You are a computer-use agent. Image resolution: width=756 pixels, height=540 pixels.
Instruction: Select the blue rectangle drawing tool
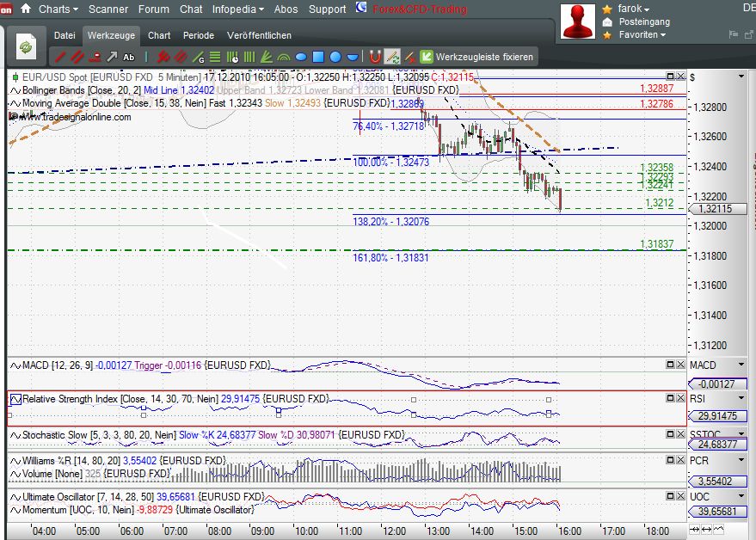318,57
